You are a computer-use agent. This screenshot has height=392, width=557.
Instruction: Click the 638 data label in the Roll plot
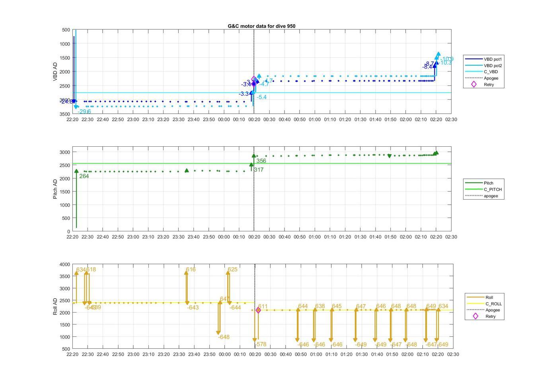(x=320, y=306)
